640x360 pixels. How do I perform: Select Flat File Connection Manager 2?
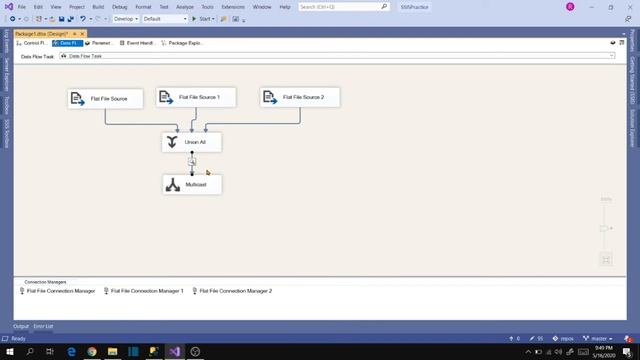232,291
